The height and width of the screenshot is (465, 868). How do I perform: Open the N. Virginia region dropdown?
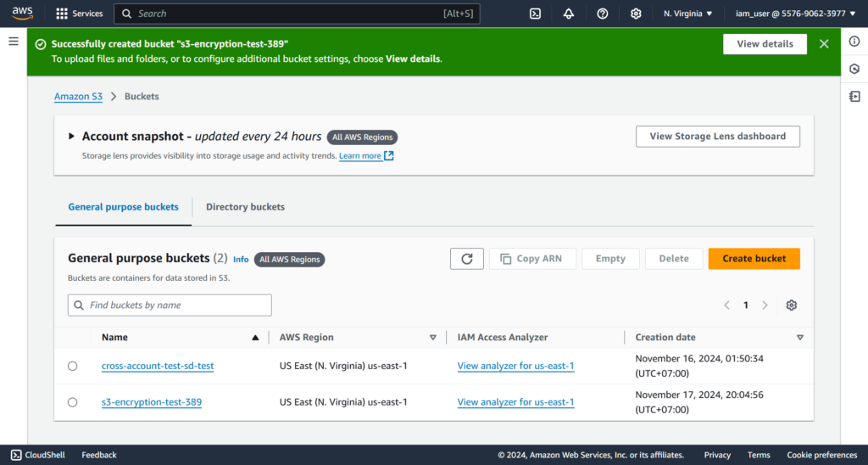(x=687, y=14)
